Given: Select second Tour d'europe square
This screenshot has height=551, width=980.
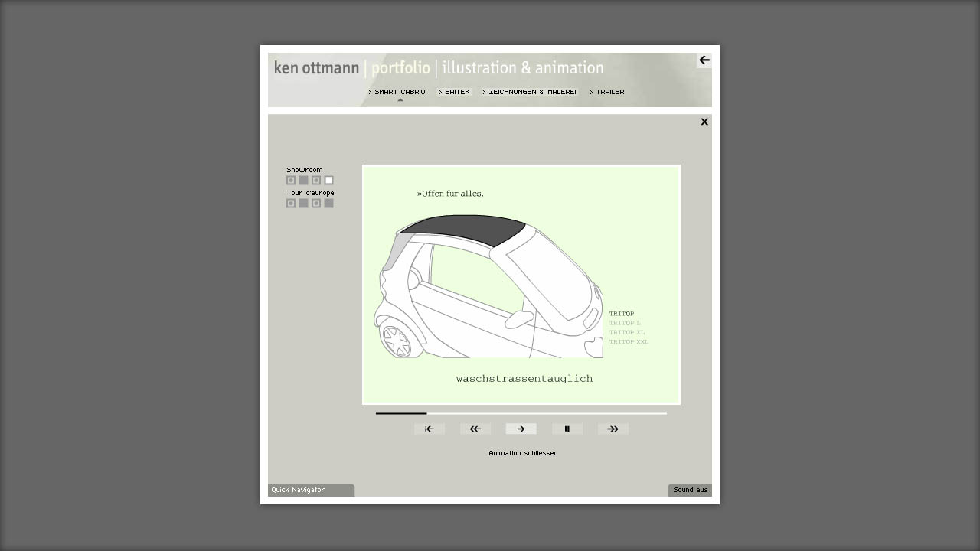Looking at the screenshot, I should (x=303, y=204).
